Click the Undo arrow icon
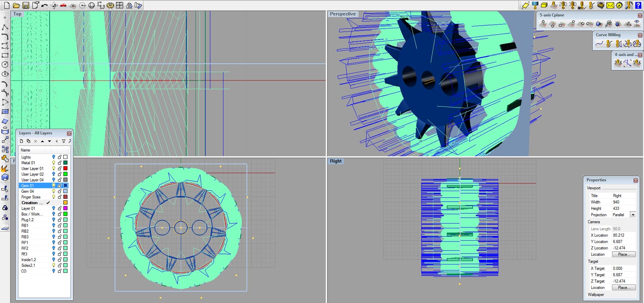The height and width of the screenshot is (303, 644). pos(44,5)
